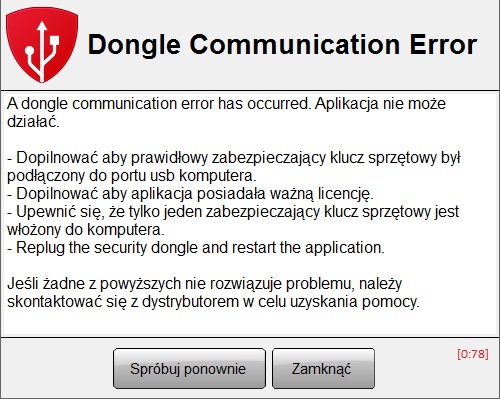Screen dimensions: 500x399
Task: Select the 'Replug the security dongle' line
Action: (x=196, y=248)
